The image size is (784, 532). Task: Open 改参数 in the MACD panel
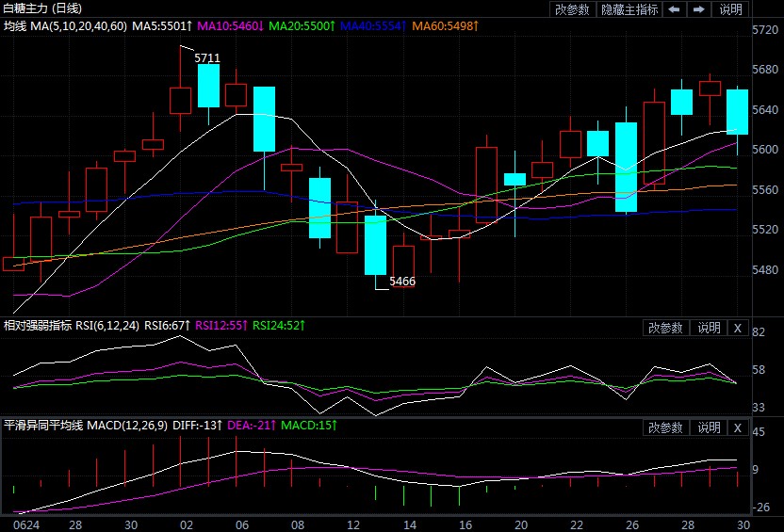[666, 427]
